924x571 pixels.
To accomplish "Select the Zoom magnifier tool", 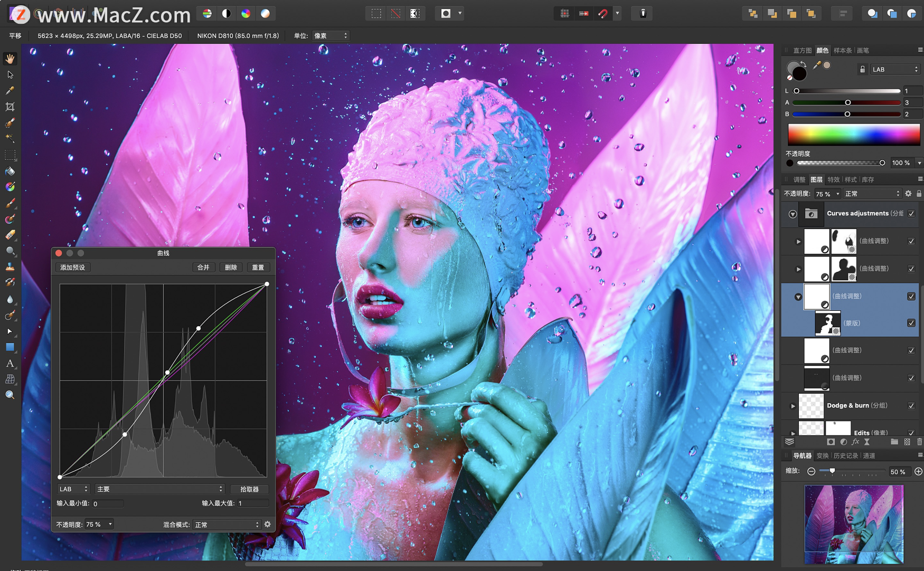I will [x=10, y=395].
